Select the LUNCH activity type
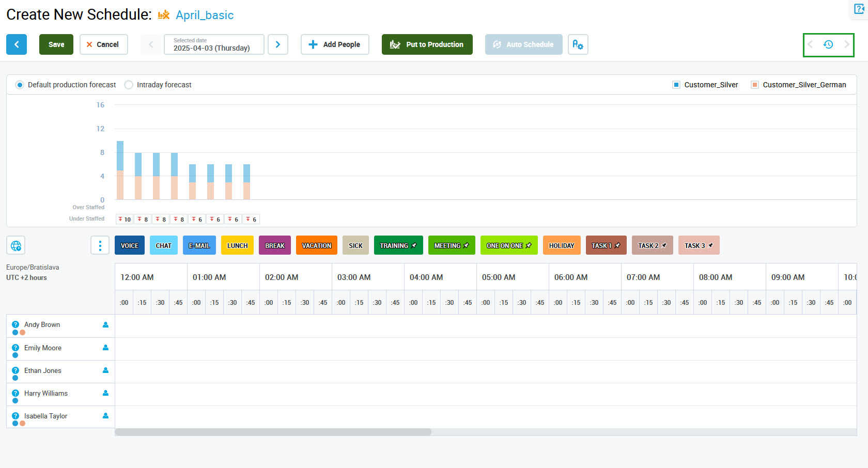 tap(237, 245)
